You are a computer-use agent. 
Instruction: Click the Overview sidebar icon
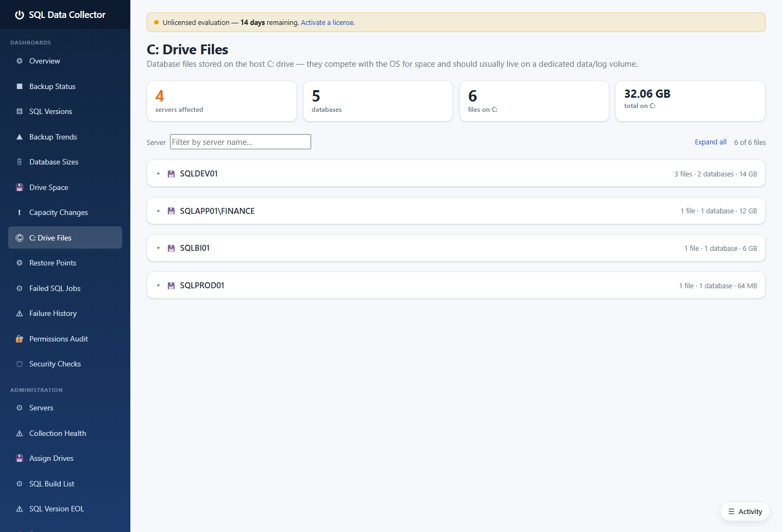[20, 61]
